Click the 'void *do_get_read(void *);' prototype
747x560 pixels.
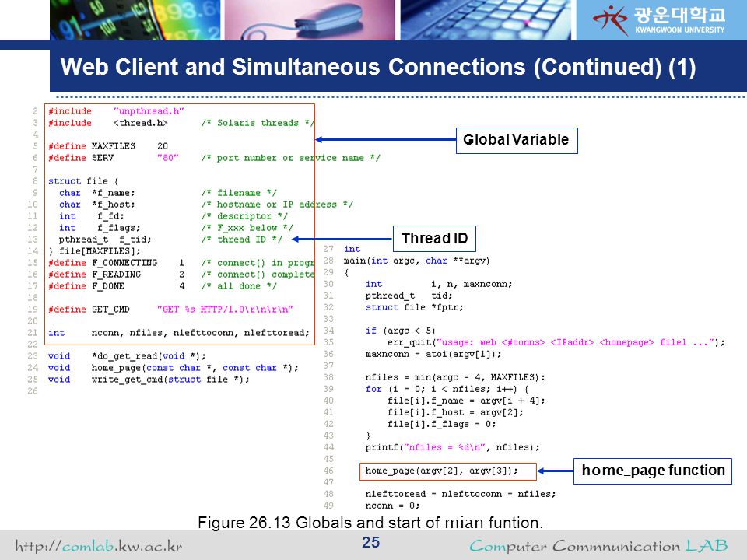click(x=127, y=356)
